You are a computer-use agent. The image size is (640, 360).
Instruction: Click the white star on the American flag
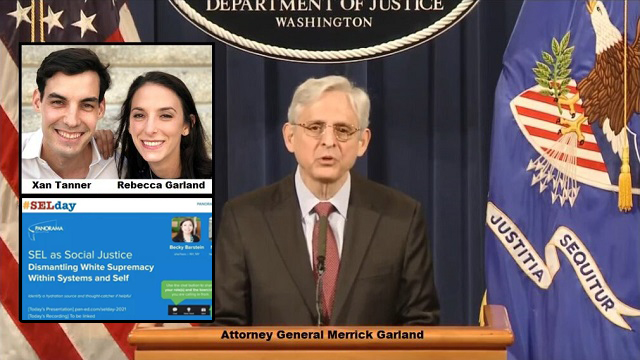pos(84,23)
